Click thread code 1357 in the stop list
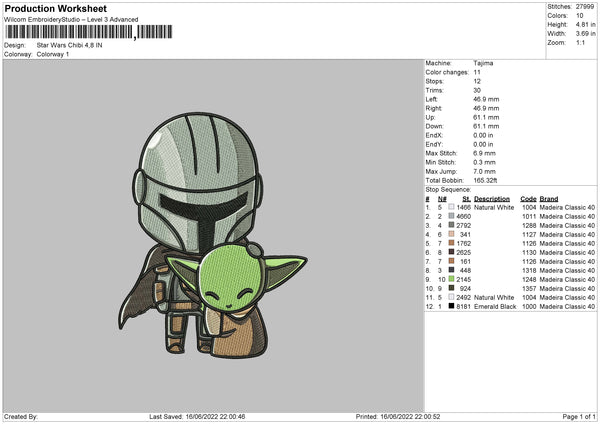The image size is (600, 424). click(x=529, y=289)
